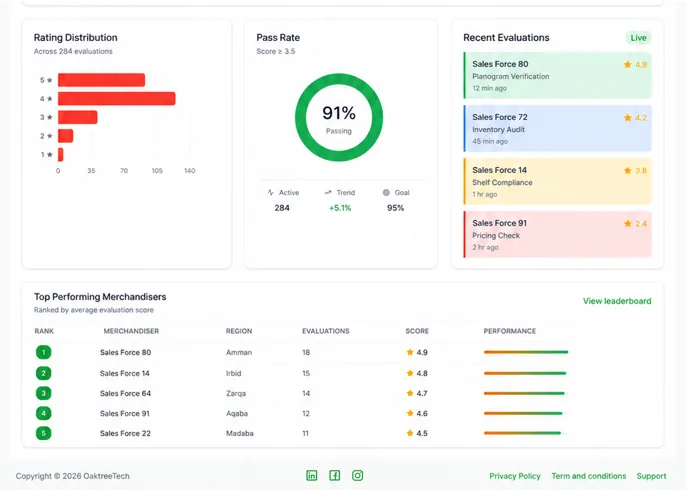
Task: Click rank 2 badge in leaderboard table
Action: tap(43, 373)
